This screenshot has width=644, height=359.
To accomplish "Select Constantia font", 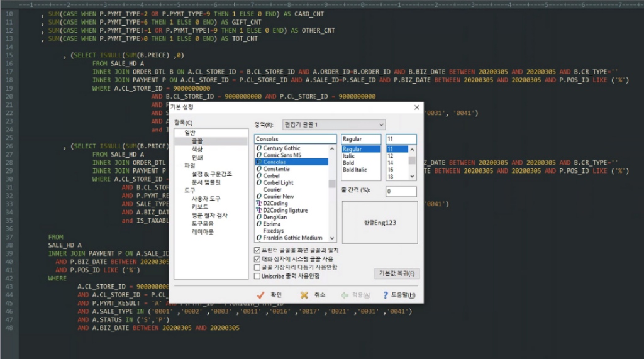I will pos(277,169).
